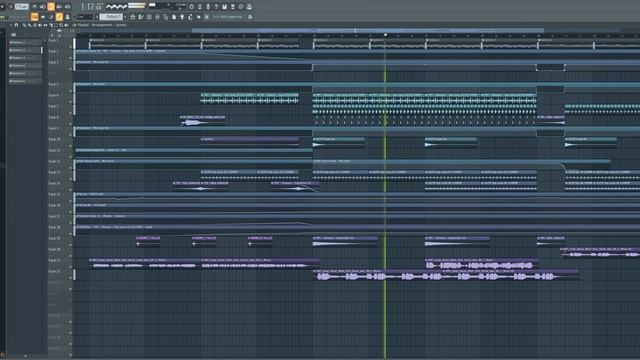The height and width of the screenshot is (360, 640).
Task: Select Pattern 2 in the picker list
Action: (25, 50)
